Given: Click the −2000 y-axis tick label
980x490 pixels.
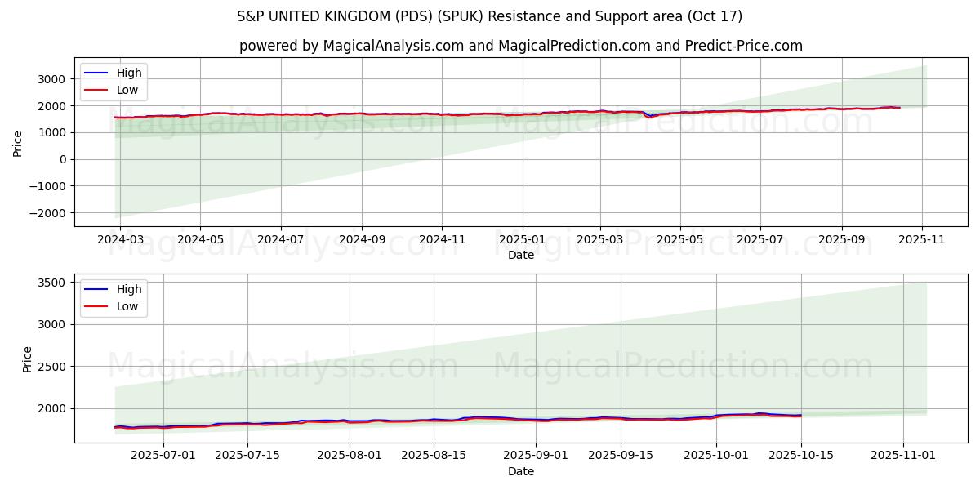Looking at the screenshot, I should (x=47, y=213).
